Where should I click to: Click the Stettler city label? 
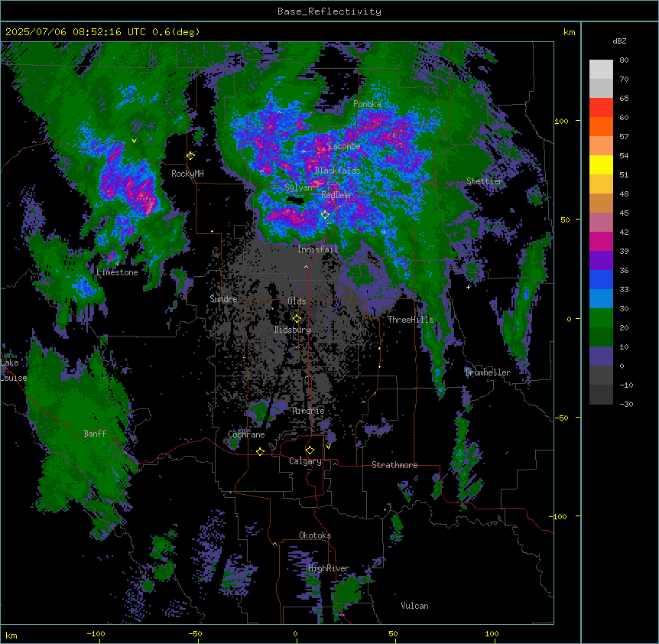[485, 181]
